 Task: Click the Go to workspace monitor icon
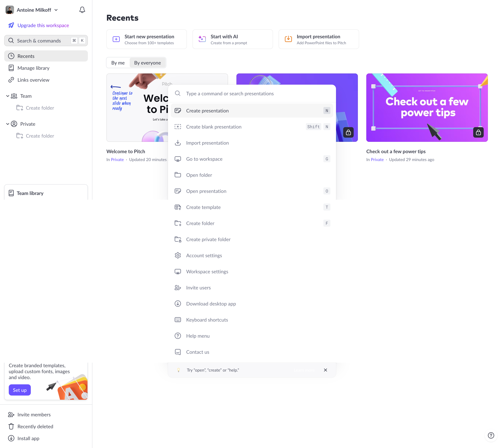[178, 159]
